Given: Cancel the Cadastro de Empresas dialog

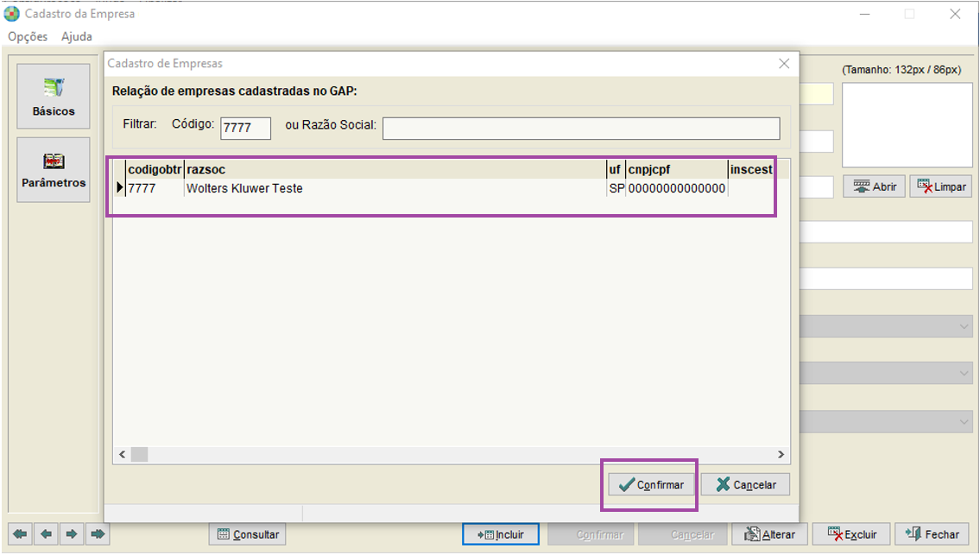Looking at the screenshot, I should pyautogui.click(x=746, y=485).
